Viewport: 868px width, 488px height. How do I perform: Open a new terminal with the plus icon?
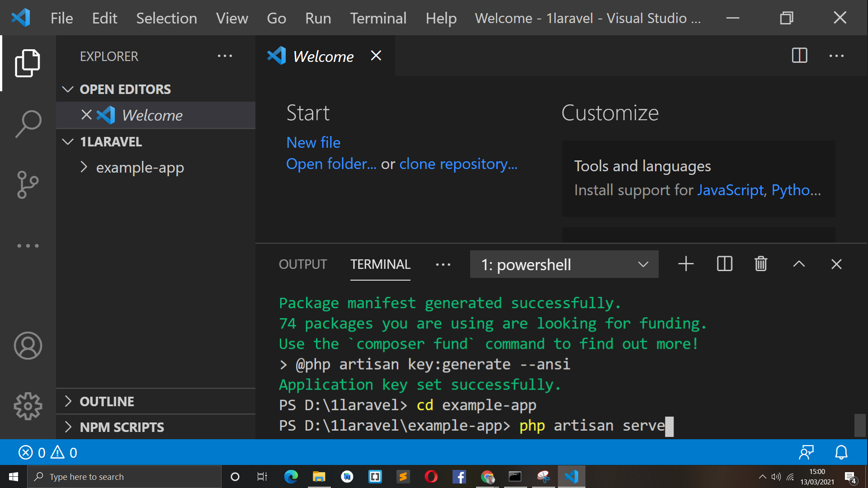tap(685, 264)
